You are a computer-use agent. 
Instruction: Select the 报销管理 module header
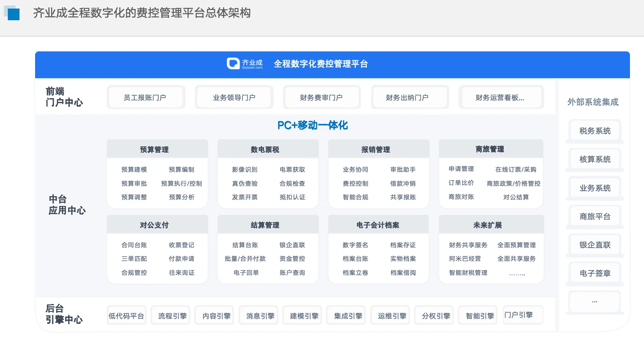coord(379,149)
